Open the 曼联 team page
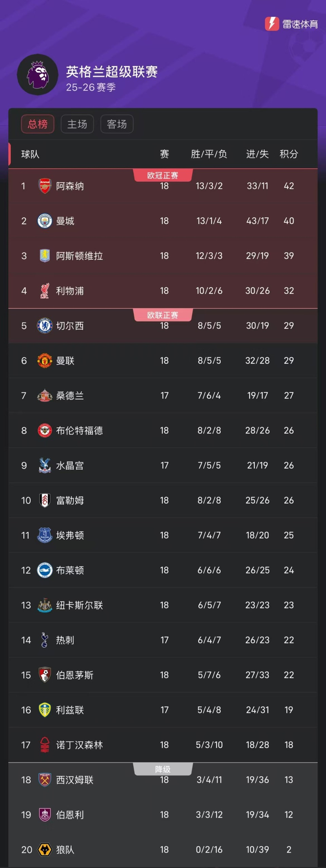Viewport: 326px width, 868px height. coord(66,360)
